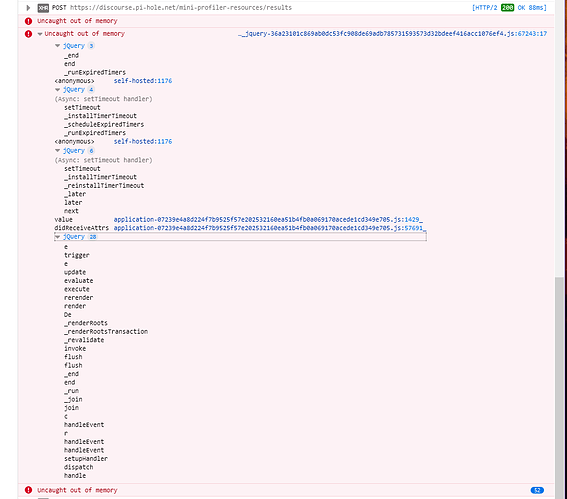Select the update stack frame
This screenshot has height=499, width=567.
click(75, 272)
